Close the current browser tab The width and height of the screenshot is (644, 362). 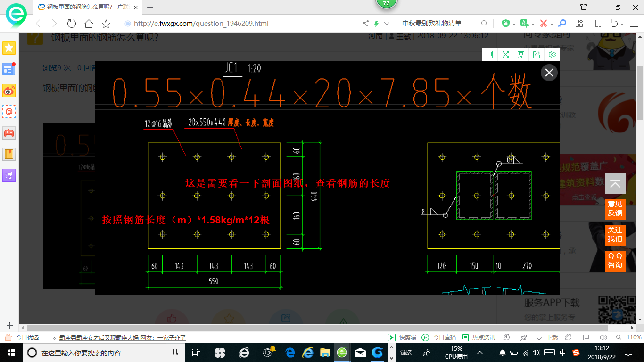point(136,7)
